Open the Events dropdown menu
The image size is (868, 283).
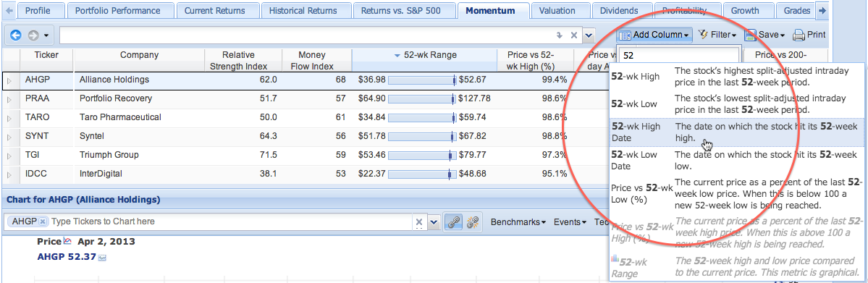[x=570, y=221]
